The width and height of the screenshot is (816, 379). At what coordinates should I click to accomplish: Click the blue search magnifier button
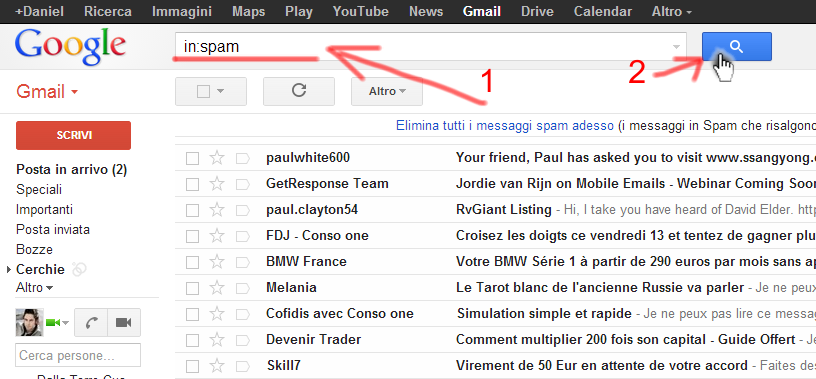tap(736, 47)
